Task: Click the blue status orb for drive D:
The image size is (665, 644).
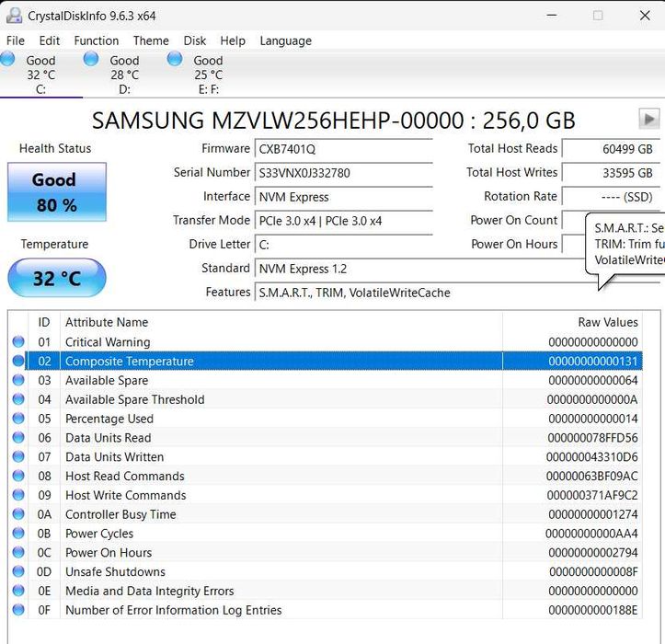Action: (x=91, y=59)
